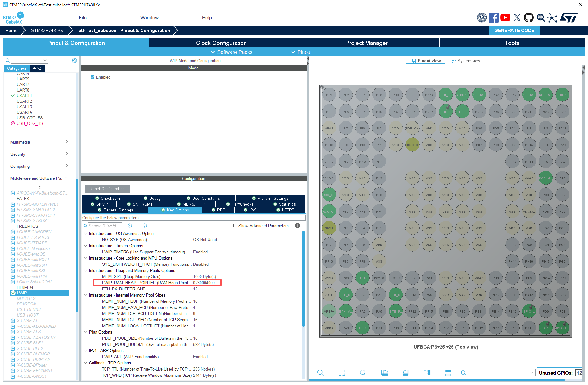Open the Pinout dropdown menu
Image resolution: width=588 pixels, height=385 pixels.
[x=301, y=52]
